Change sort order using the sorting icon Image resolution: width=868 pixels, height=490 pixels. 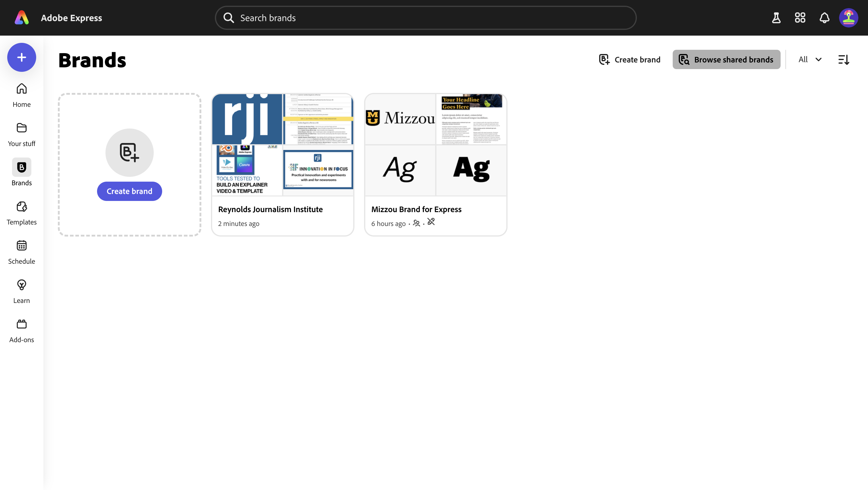pos(844,59)
